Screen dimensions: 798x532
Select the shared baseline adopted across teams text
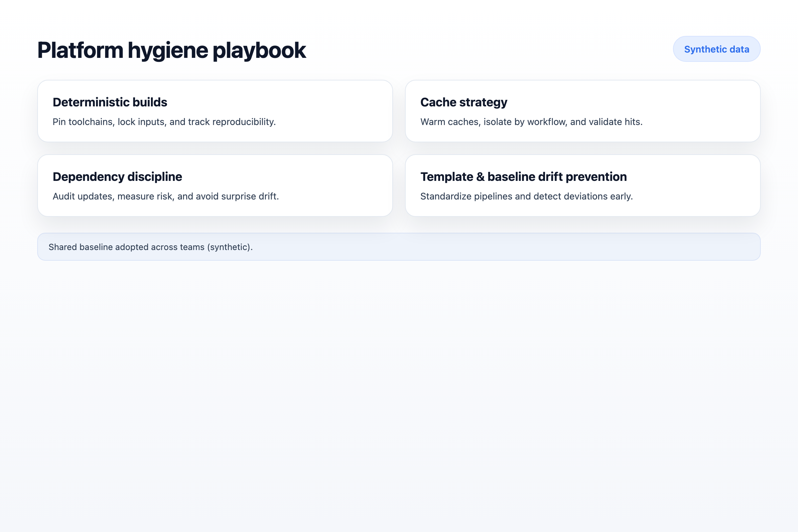click(150, 247)
